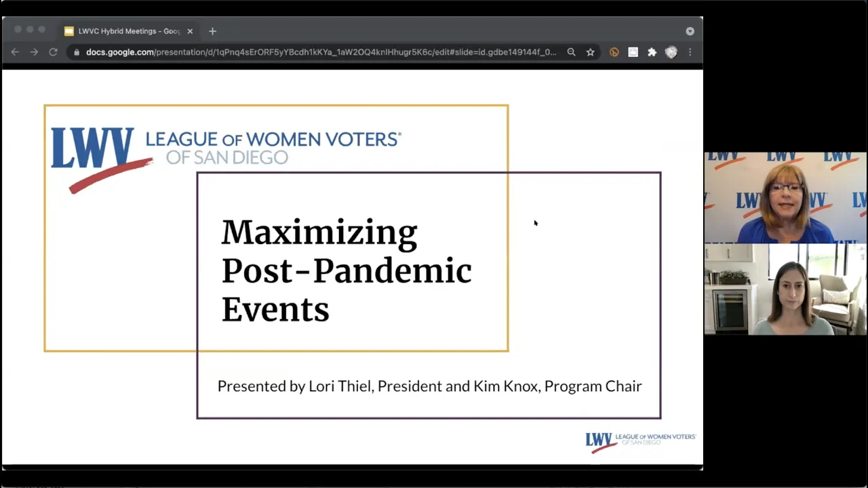
Task: Open the orange circular extension icon
Action: click(614, 52)
